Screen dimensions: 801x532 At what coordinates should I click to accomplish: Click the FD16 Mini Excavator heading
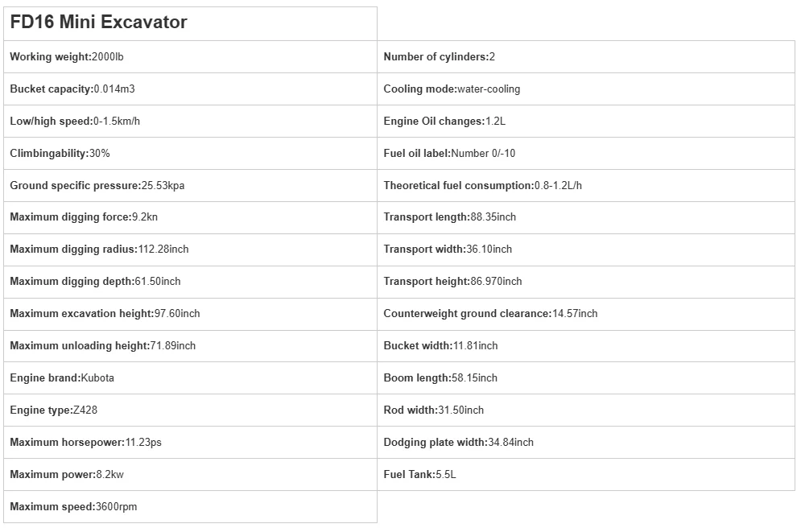[x=98, y=23]
